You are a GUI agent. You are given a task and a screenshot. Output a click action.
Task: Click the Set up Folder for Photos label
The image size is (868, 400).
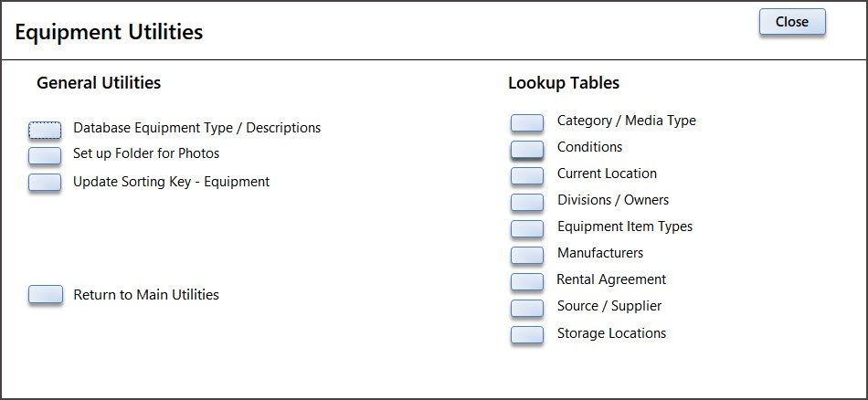146,153
